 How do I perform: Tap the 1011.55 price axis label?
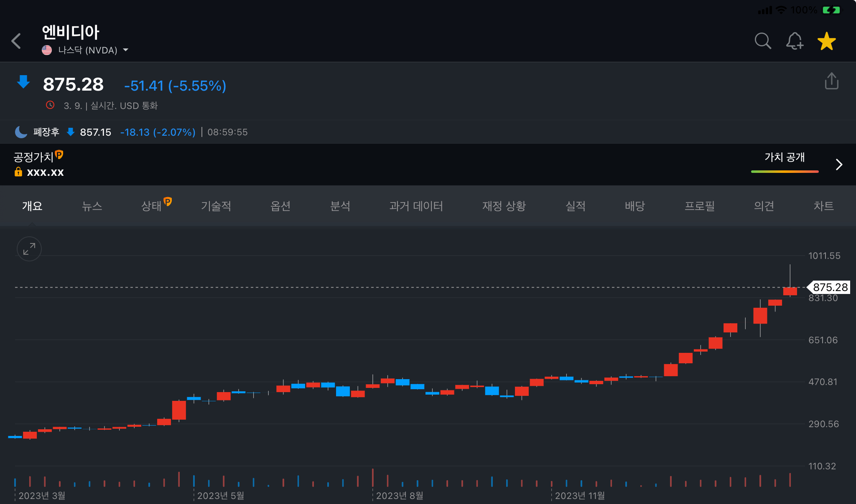pyautogui.click(x=824, y=256)
